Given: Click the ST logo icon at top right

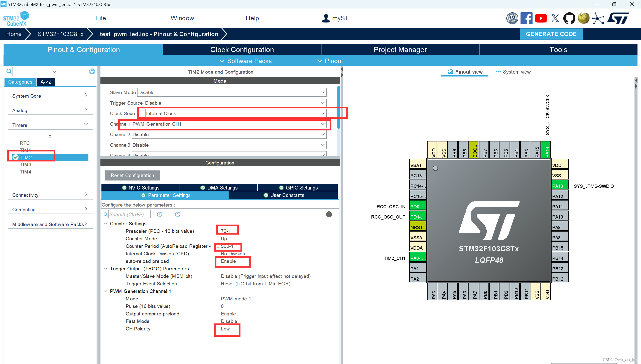Looking at the screenshot, I should pyautogui.click(x=618, y=18).
